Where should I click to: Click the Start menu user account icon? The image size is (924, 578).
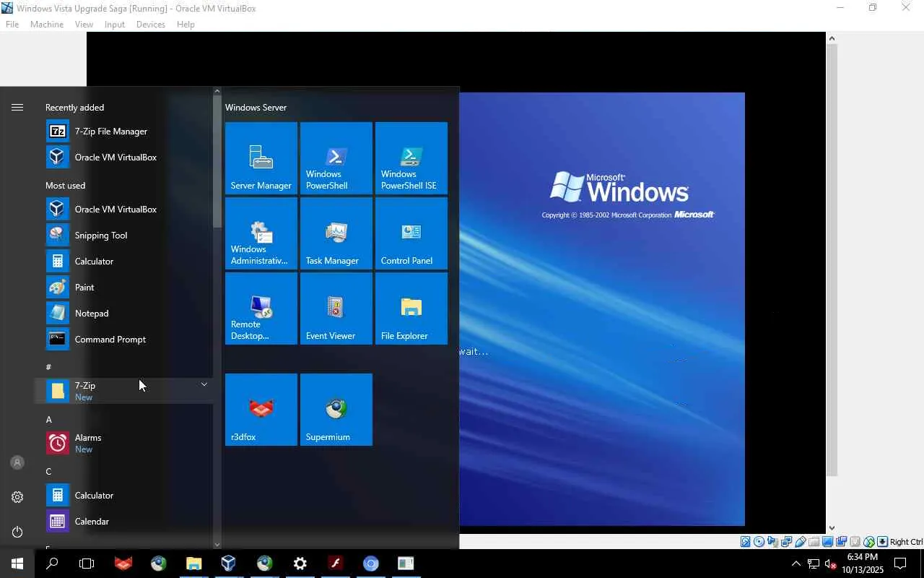(17, 462)
